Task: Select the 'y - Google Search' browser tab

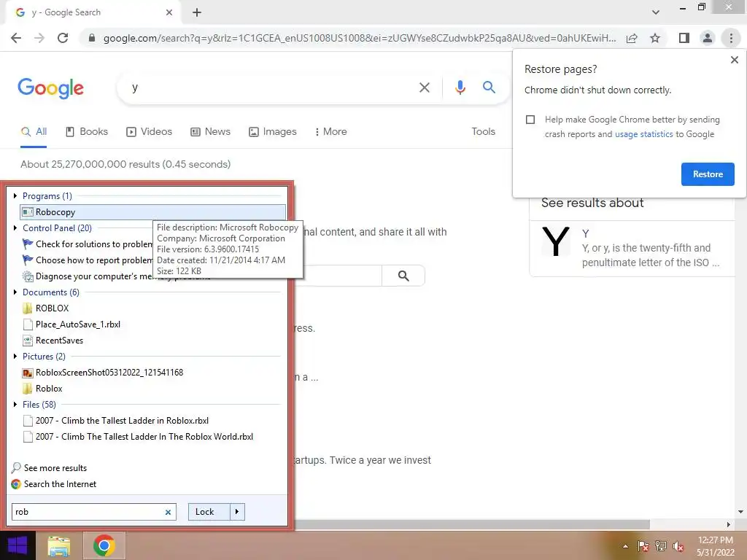Action: (93, 13)
